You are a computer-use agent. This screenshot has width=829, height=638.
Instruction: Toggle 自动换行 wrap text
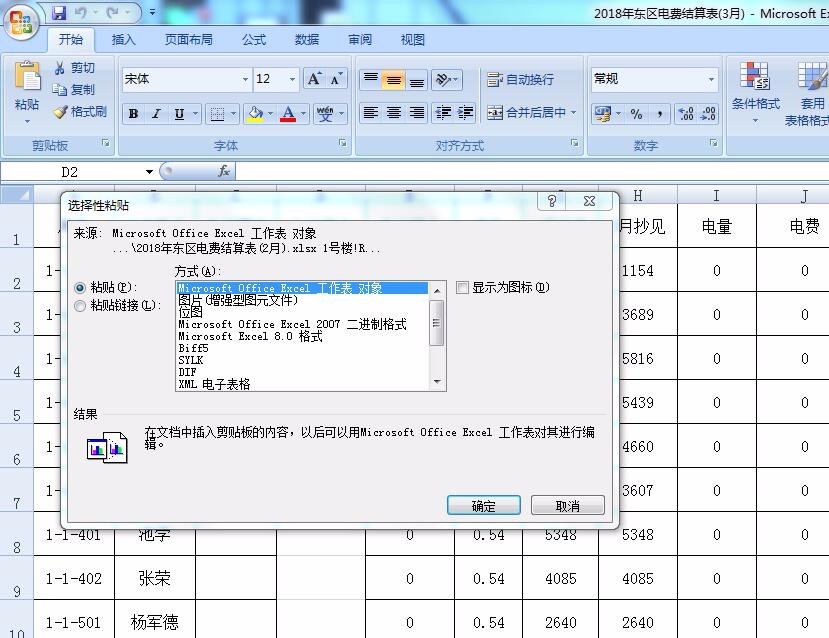pyautogui.click(x=520, y=80)
